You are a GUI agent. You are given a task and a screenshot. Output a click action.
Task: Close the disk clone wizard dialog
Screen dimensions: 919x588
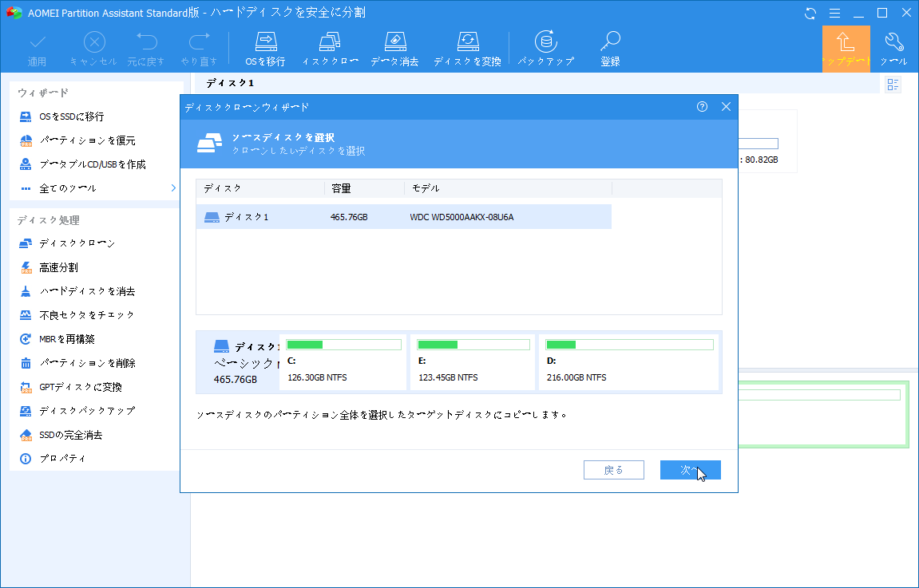click(726, 107)
